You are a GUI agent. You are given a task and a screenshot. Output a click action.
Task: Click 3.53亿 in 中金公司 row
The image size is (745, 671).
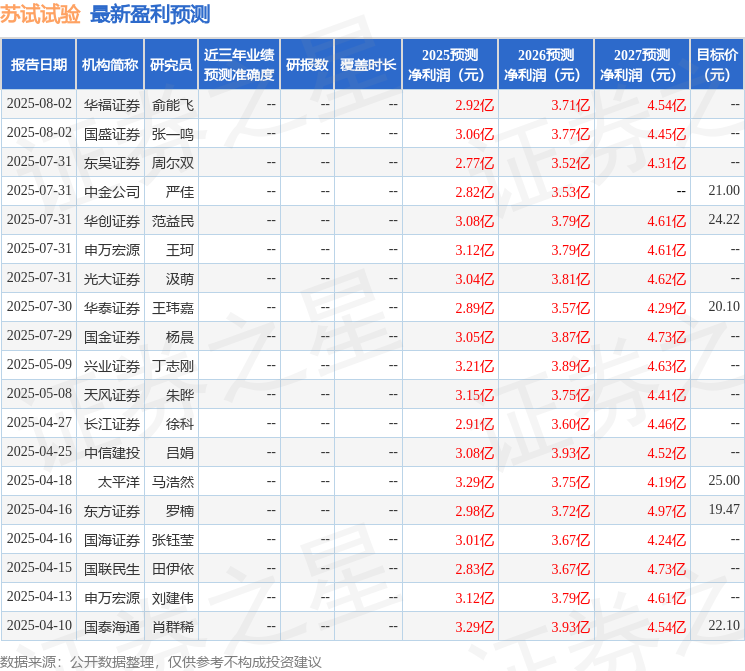[570, 192]
